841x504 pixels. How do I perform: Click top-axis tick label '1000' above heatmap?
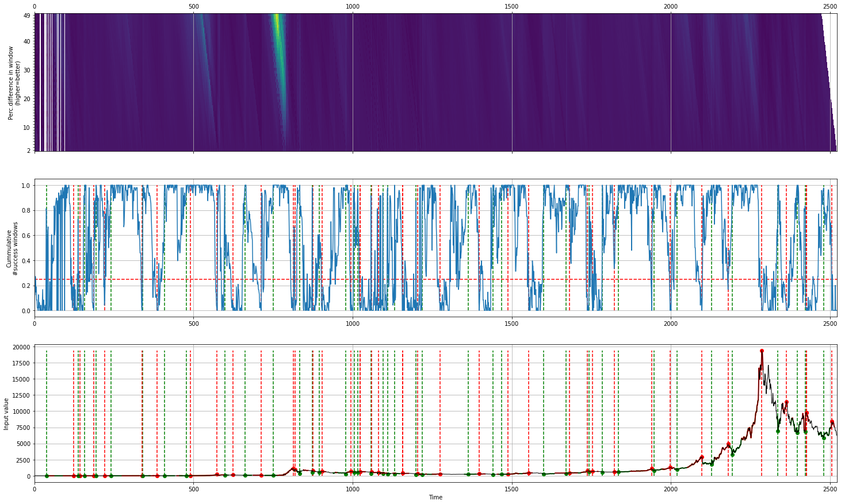tap(353, 6)
